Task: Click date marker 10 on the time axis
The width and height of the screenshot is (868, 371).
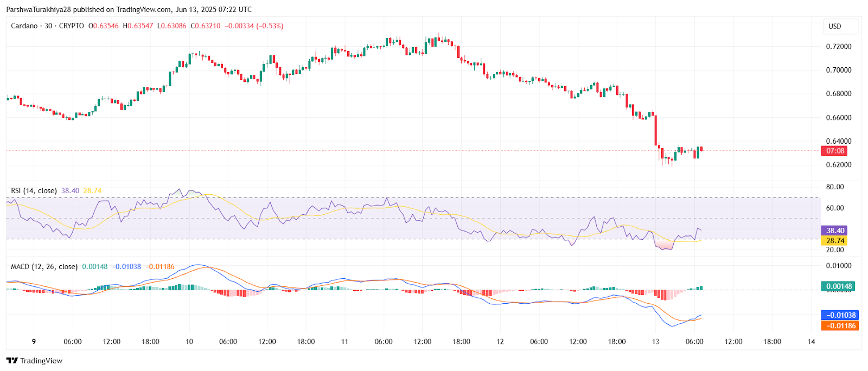Action: click(189, 342)
